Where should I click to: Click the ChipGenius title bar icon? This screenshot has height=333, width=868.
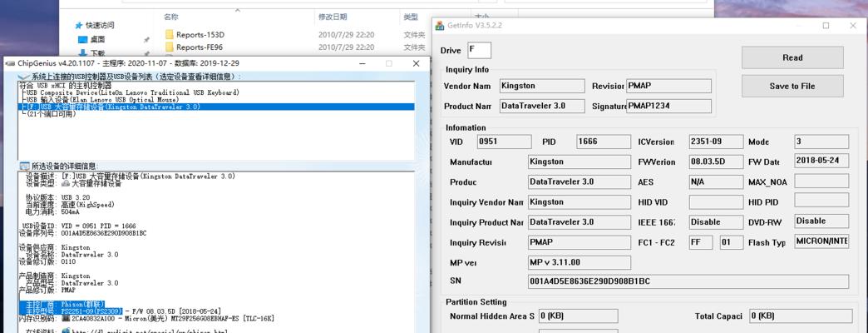coord(10,64)
